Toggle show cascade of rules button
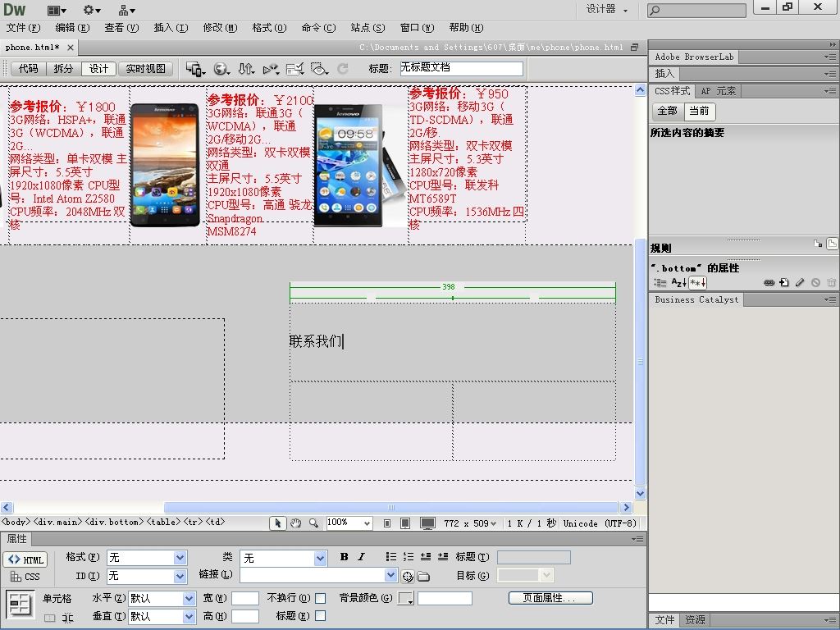 [x=832, y=244]
